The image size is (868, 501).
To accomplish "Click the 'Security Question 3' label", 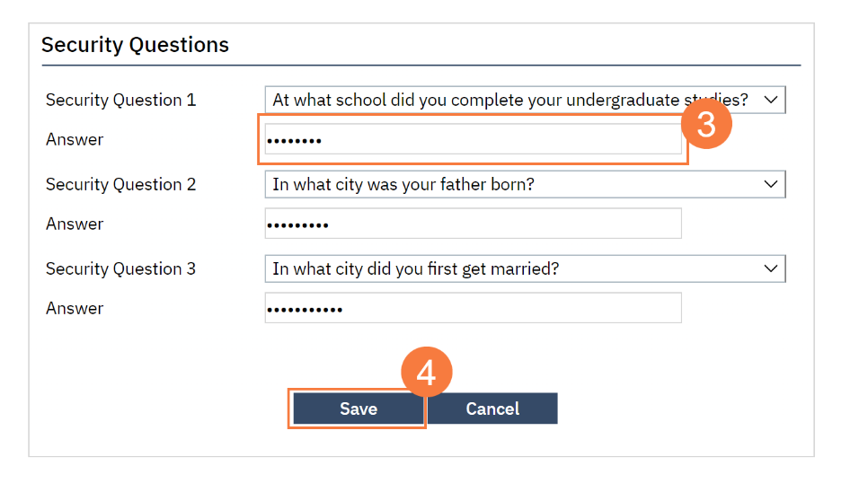I will click(120, 269).
